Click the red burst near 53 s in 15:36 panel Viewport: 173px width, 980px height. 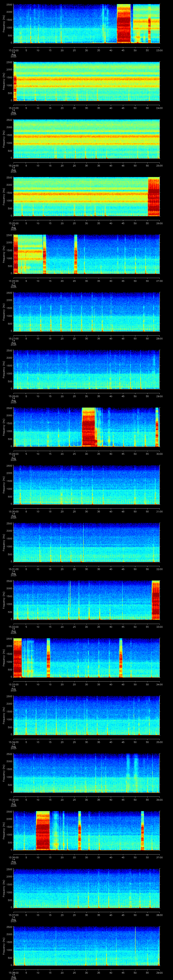[x=143, y=831]
